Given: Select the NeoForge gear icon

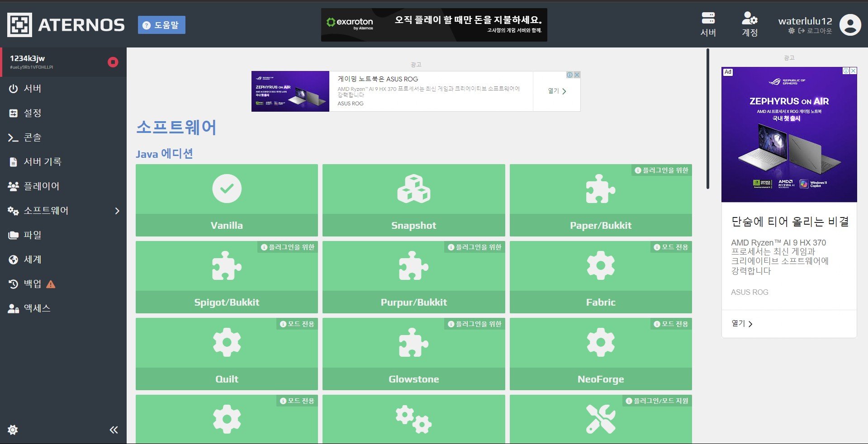Looking at the screenshot, I should pos(601,342).
